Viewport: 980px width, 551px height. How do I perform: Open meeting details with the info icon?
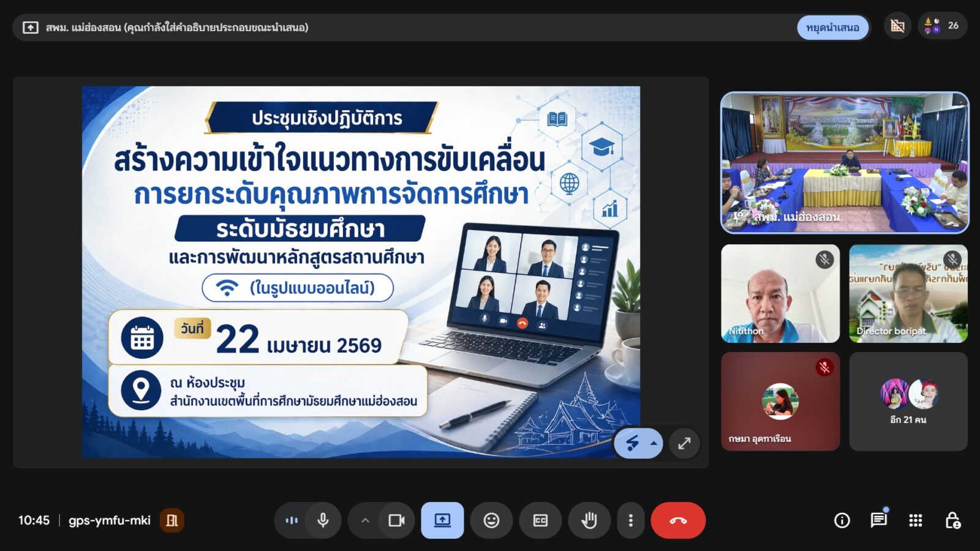pyautogui.click(x=842, y=520)
